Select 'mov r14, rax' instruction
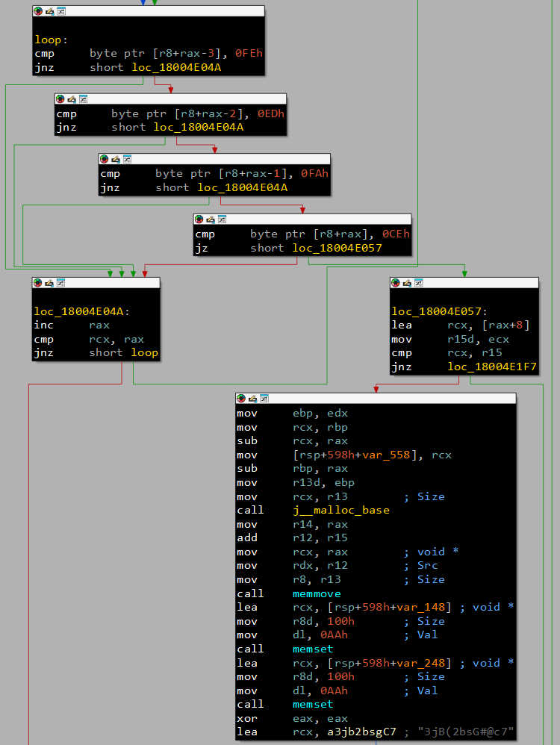560x745 pixels. [x=293, y=524]
